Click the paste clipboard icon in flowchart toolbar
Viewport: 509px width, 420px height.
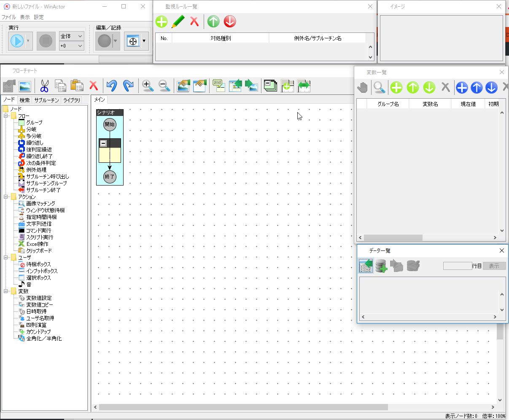click(77, 86)
